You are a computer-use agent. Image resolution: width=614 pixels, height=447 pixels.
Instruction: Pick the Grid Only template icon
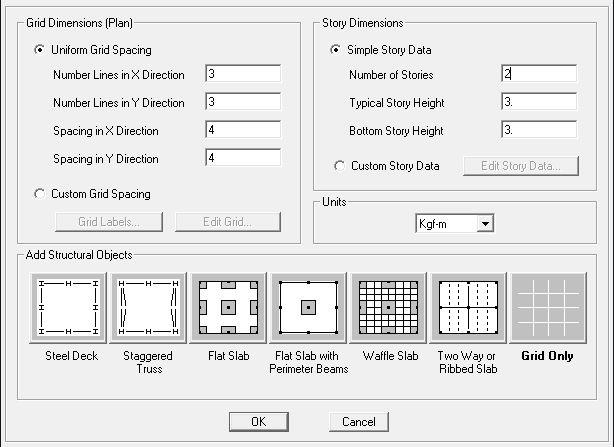(x=548, y=308)
